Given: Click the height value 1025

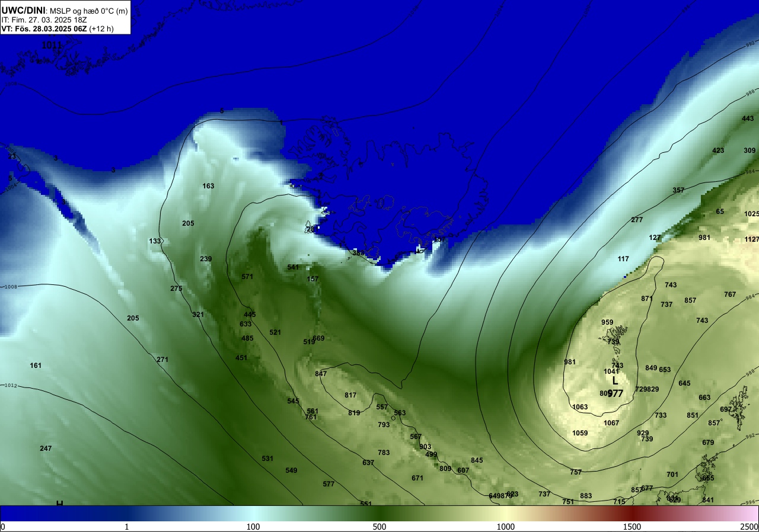Looking at the screenshot, I should [751, 214].
